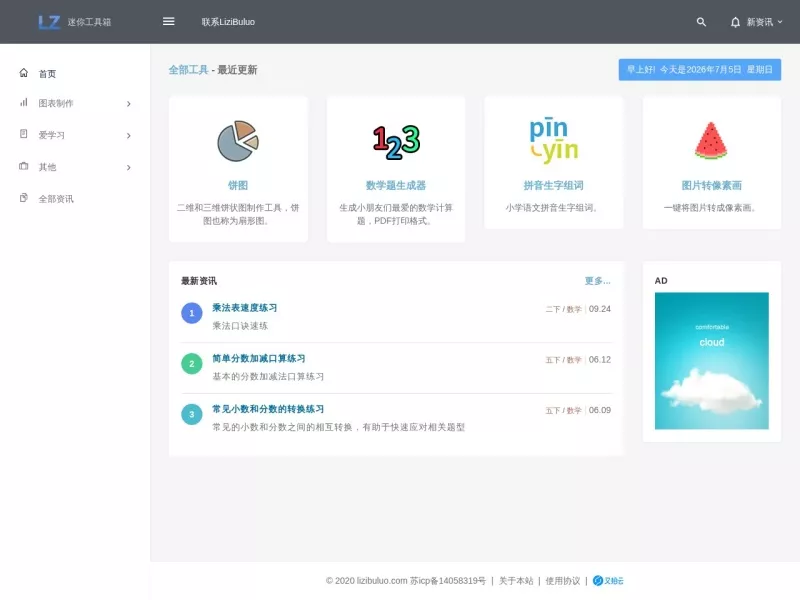Click the cloud AD image
The image size is (800, 600).
711,361
